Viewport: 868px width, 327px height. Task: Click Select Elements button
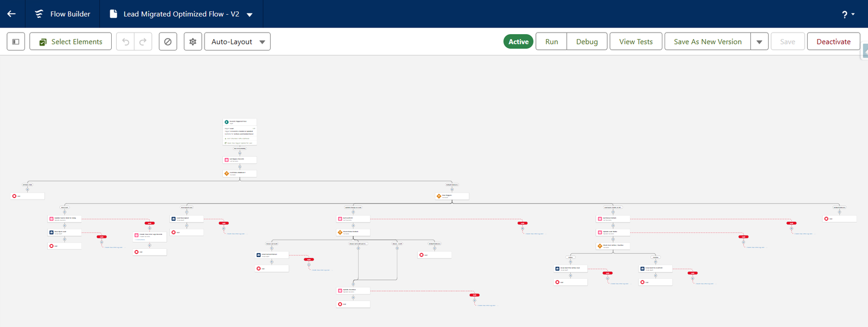click(x=71, y=42)
